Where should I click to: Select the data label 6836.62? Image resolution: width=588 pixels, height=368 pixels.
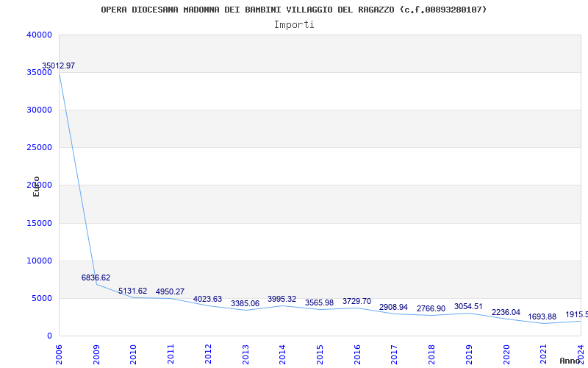click(x=96, y=278)
